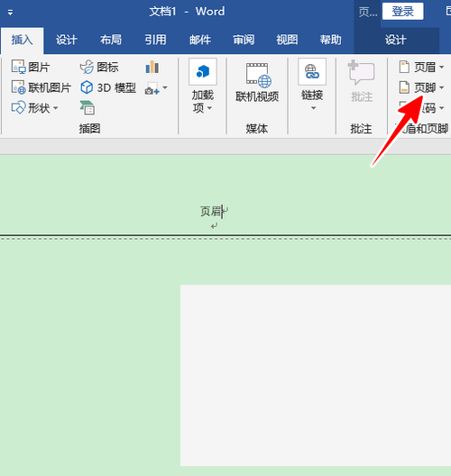Open the 形状 shapes gallery
This screenshot has height=476, width=451.
pyautogui.click(x=34, y=108)
